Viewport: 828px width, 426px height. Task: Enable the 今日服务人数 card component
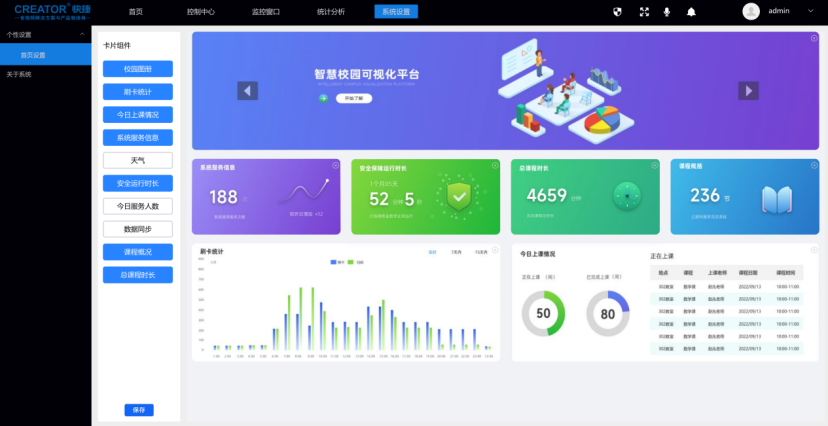(137, 206)
